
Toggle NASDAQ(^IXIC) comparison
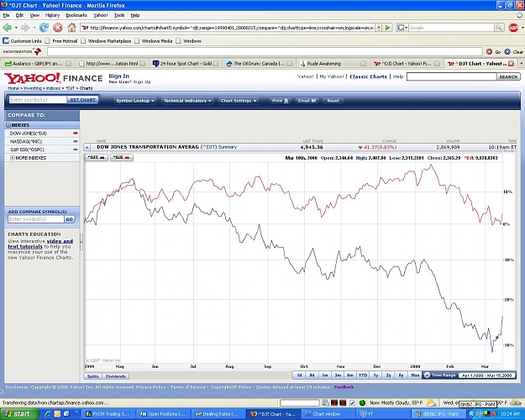pyautogui.click(x=42, y=141)
